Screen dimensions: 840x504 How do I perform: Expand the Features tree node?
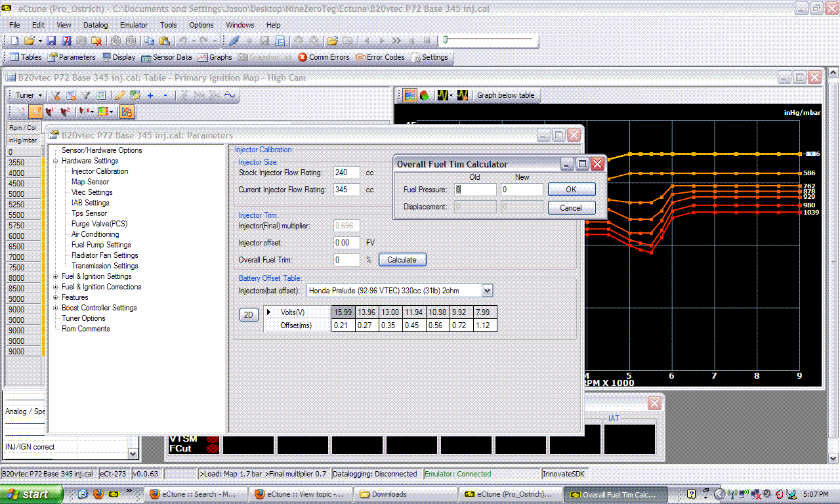pos(56,297)
